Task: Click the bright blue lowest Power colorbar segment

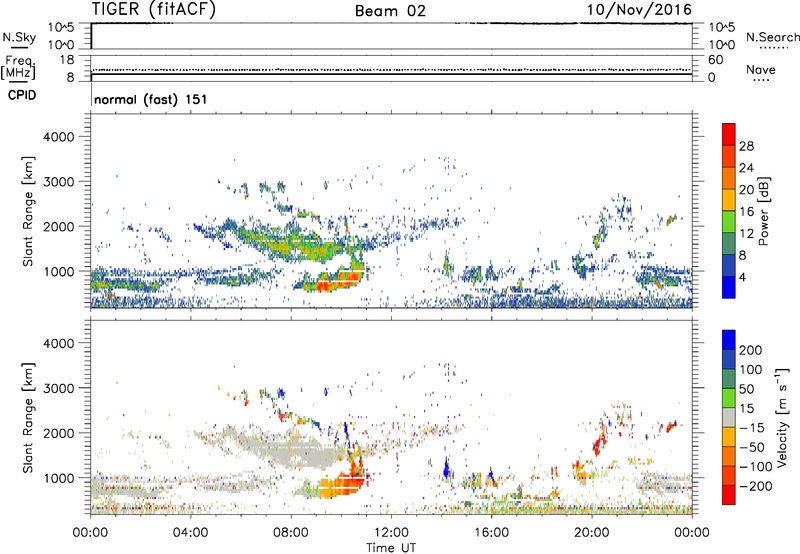Action: tap(729, 287)
